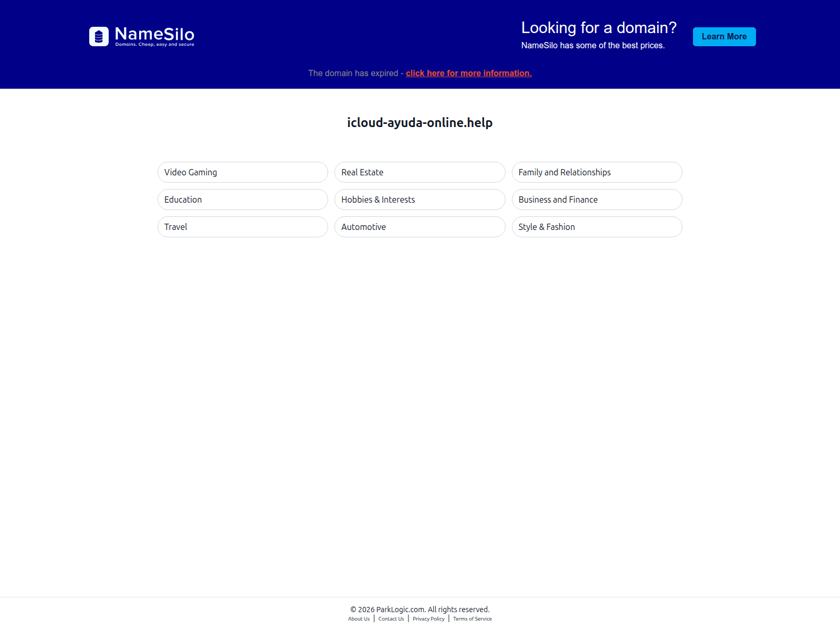Open Hobbies & Interests category
The image size is (840, 630).
tap(419, 199)
